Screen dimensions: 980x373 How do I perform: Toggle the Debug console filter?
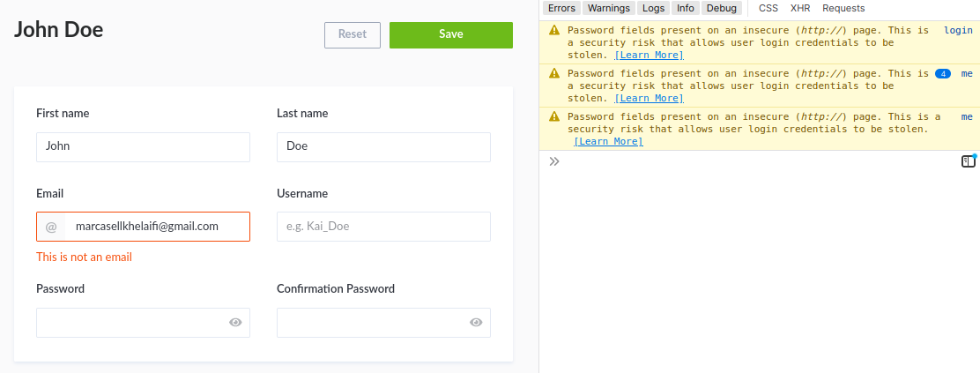(721, 8)
